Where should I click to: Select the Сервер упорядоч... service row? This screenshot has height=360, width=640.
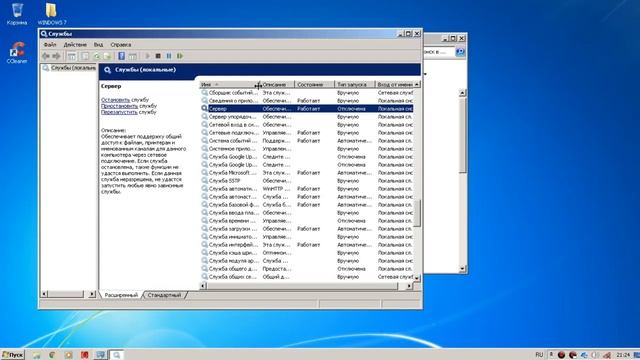(x=307, y=117)
